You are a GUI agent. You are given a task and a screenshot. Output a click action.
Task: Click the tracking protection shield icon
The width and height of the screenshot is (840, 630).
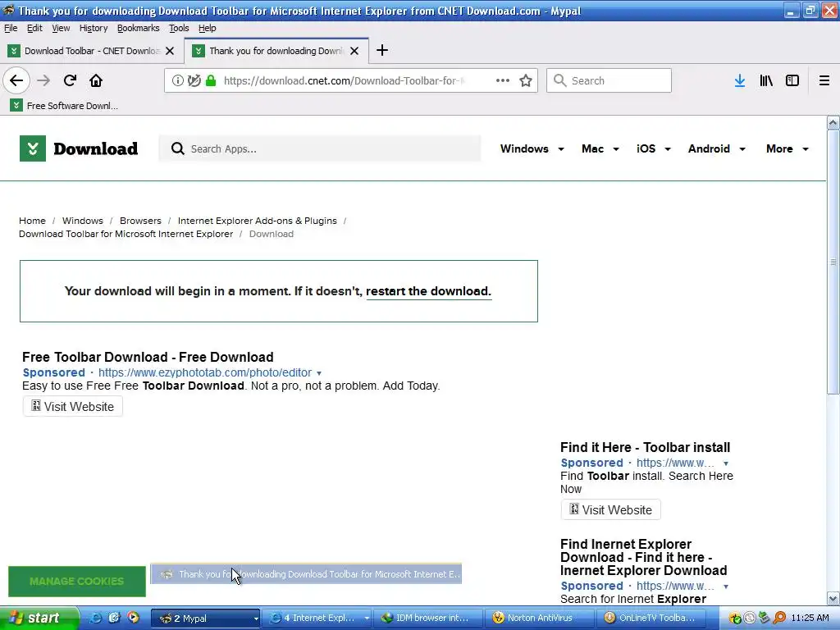(x=194, y=80)
